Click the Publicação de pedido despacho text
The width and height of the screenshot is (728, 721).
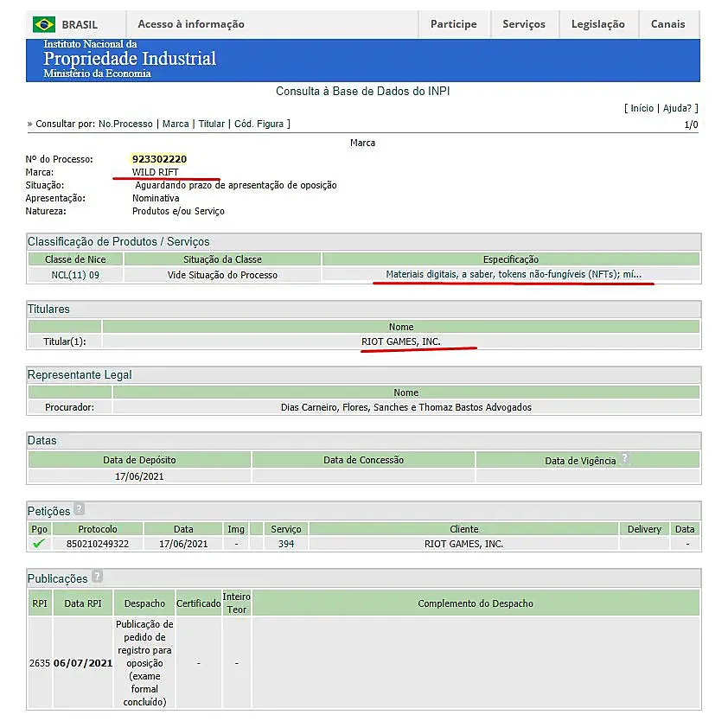pyautogui.click(x=144, y=663)
